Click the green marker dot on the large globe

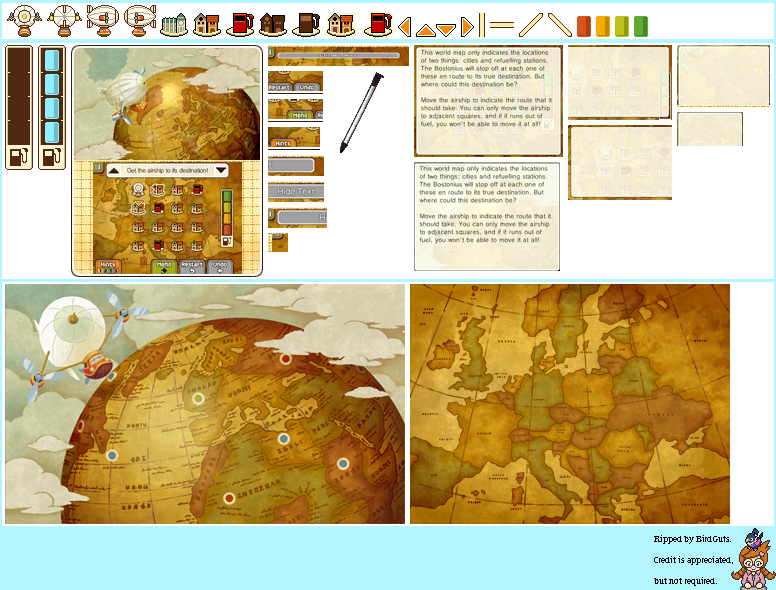(x=198, y=398)
